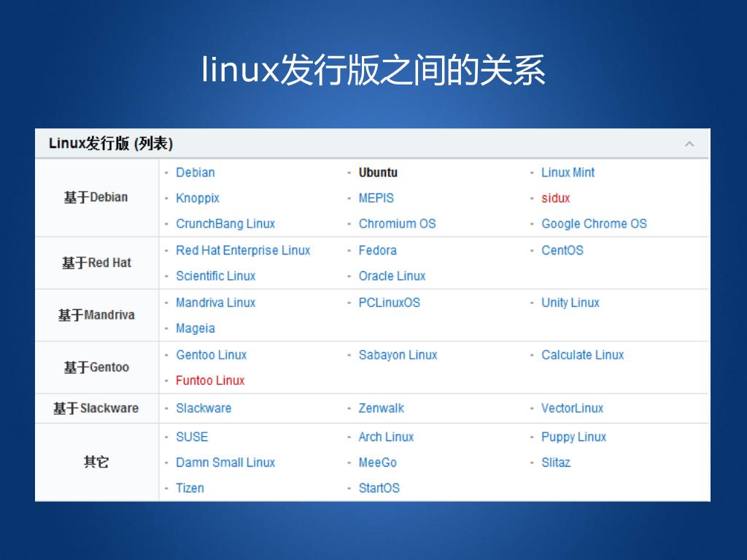Open the Unity Linux link

point(570,303)
